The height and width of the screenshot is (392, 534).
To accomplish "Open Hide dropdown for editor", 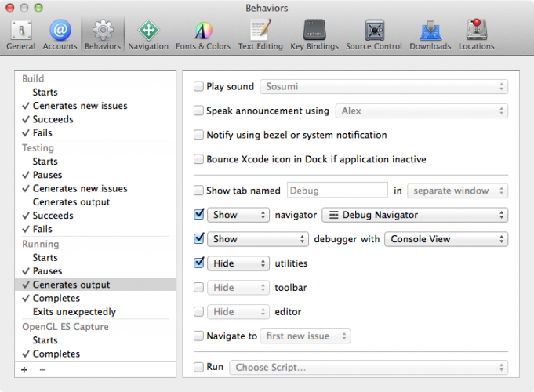I will (x=238, y=311).
